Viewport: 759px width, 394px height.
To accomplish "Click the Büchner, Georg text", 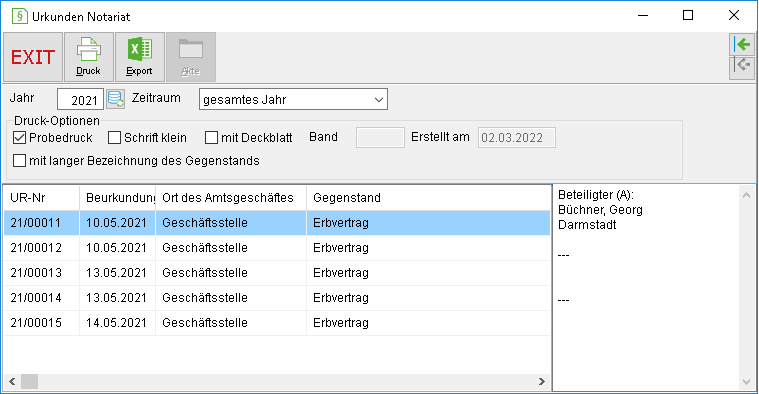I will [600, 210].
